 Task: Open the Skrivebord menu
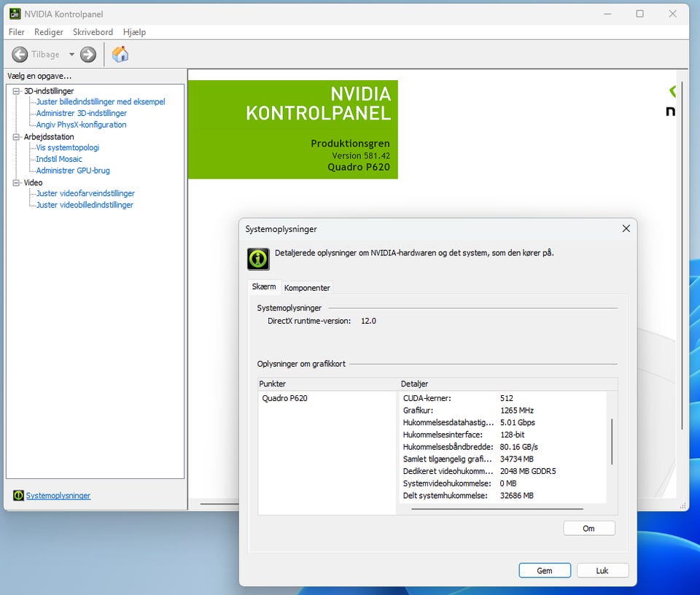tap(93, 32)
